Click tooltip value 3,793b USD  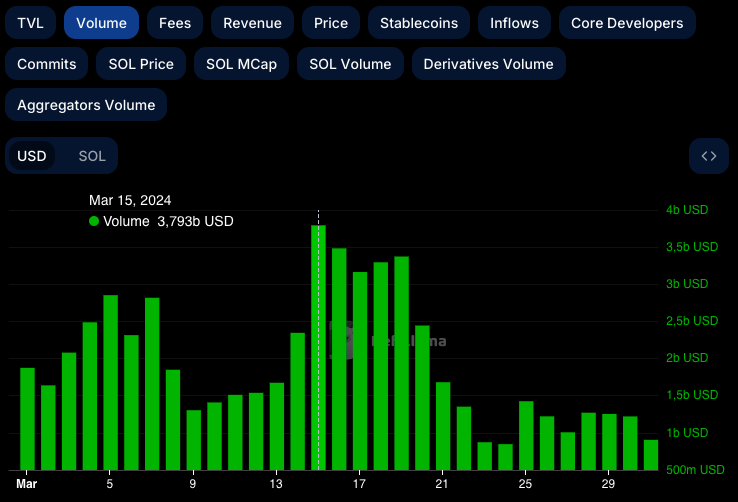coord(195,221)
